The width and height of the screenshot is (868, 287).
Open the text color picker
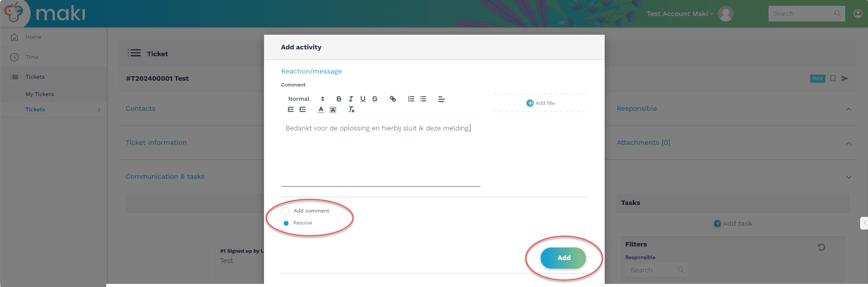point(321,109)
